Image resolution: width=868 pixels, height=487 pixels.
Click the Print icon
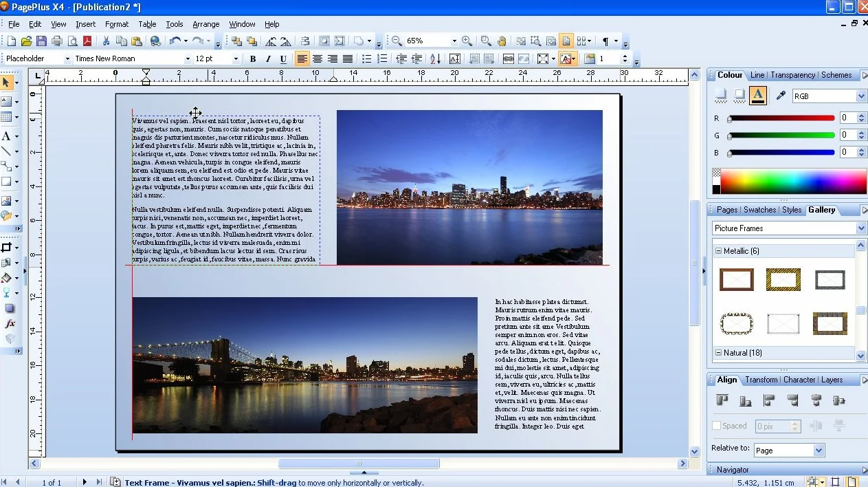click(x=57, y=41)
